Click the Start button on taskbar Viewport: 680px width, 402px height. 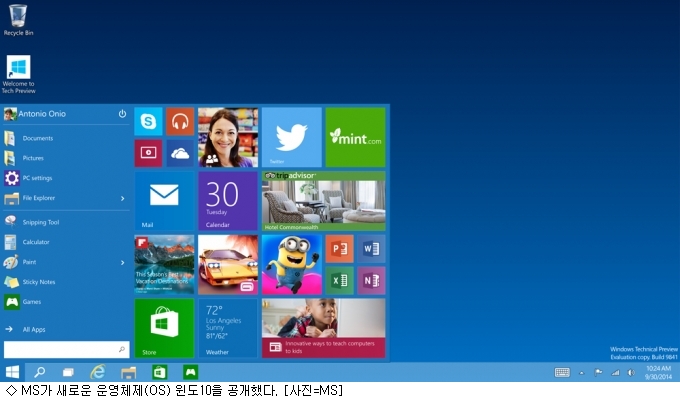point(12,372)
